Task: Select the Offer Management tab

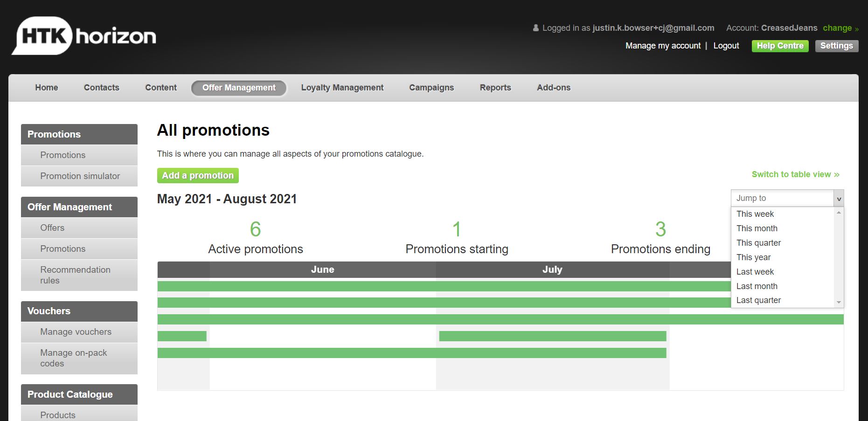Action: [239, 88]
